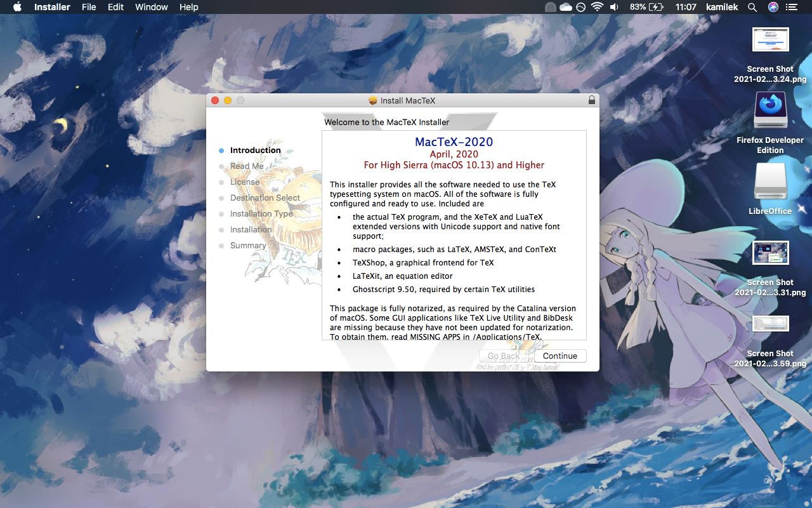Select the Read Me step in sidebar
Image resolution: width=812 pixels, height=508 pixels.
pyautogui.click(x=247, y=166)
